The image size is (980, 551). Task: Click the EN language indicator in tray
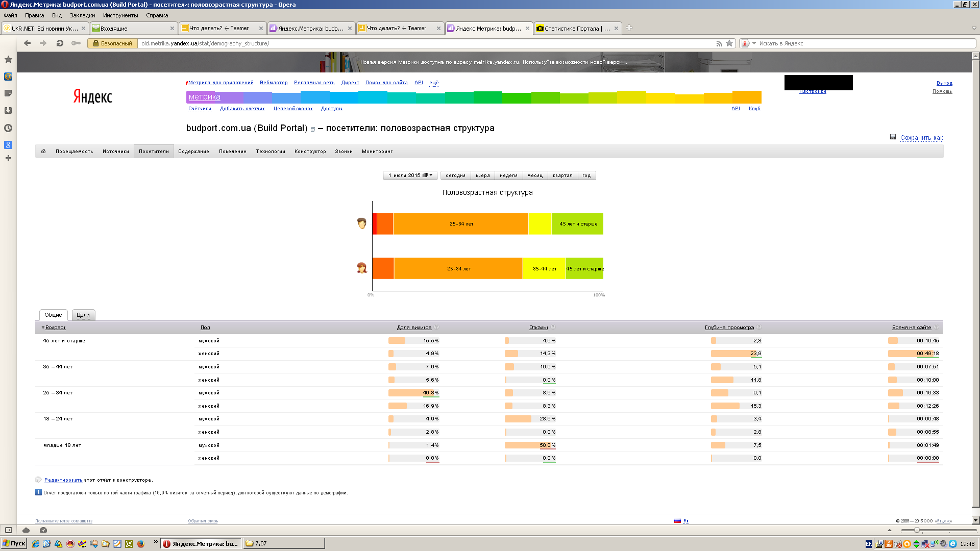click(869, 544)
